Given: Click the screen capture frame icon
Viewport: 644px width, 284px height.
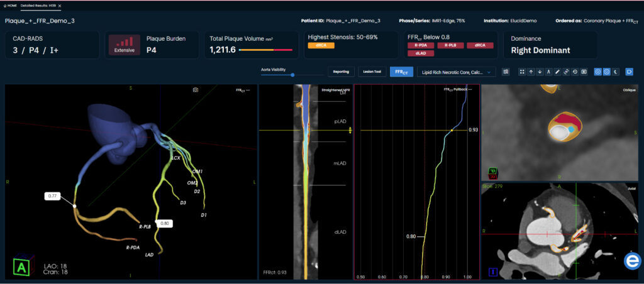Looking at the screenshot, I should coord(584,72).
